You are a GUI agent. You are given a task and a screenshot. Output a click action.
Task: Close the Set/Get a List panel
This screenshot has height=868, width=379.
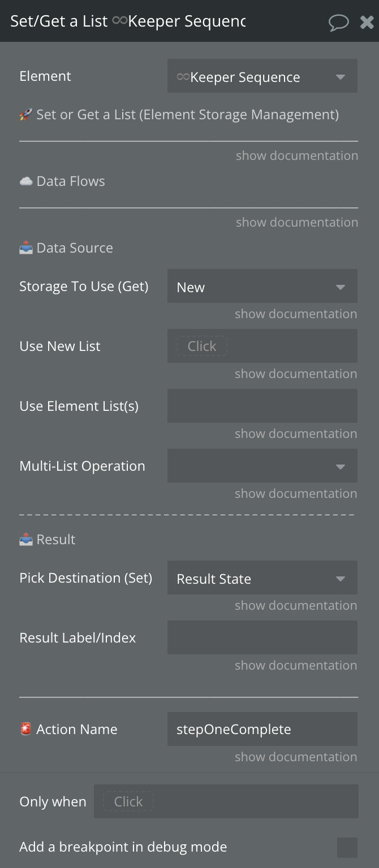coord(367,22)
